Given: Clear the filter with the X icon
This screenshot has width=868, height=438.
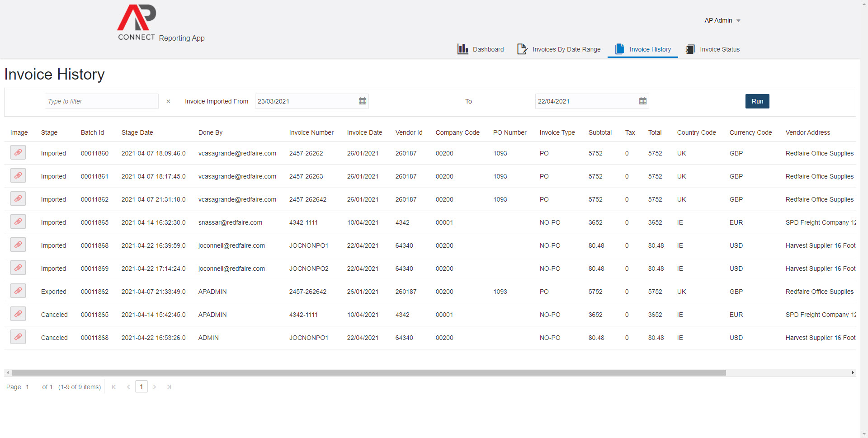Looking at the screenshot, I should pos(168,101).
